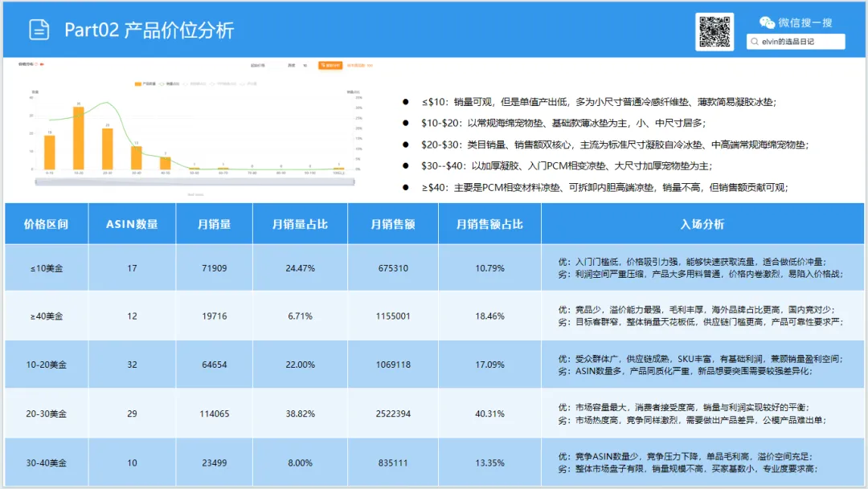Viewport: 868px width, 489px height.
Task: Click the magnifier icon in the search box
Action: (x=754, y=42)
